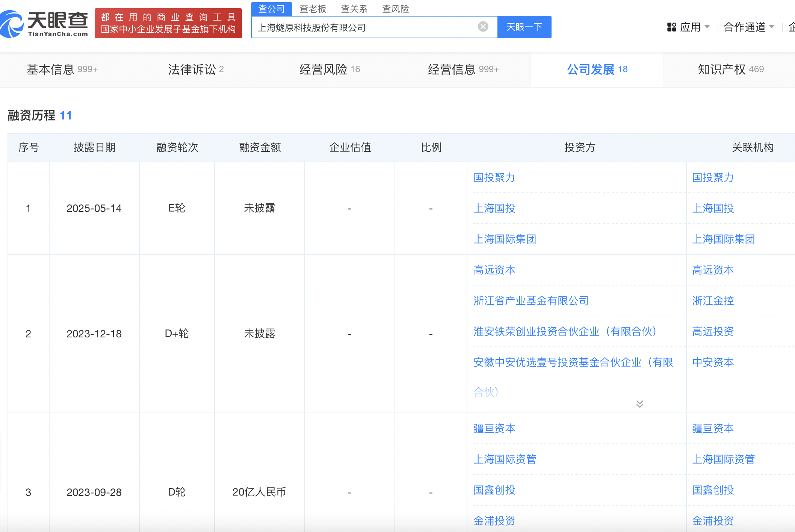Click the 融资历程 section heading
The width and height of the screenshot is (795, 532).
pos(32,115)
